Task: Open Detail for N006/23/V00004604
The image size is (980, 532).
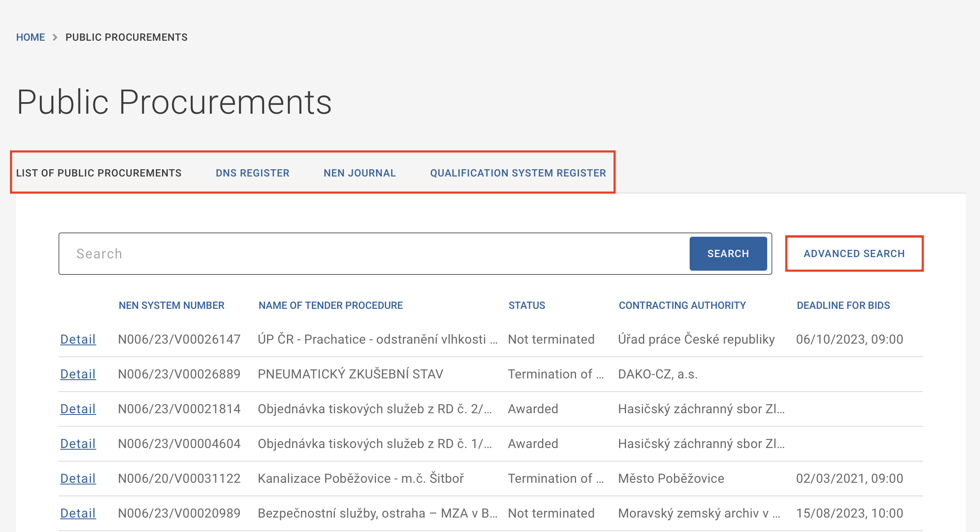Action: (78, 444)
